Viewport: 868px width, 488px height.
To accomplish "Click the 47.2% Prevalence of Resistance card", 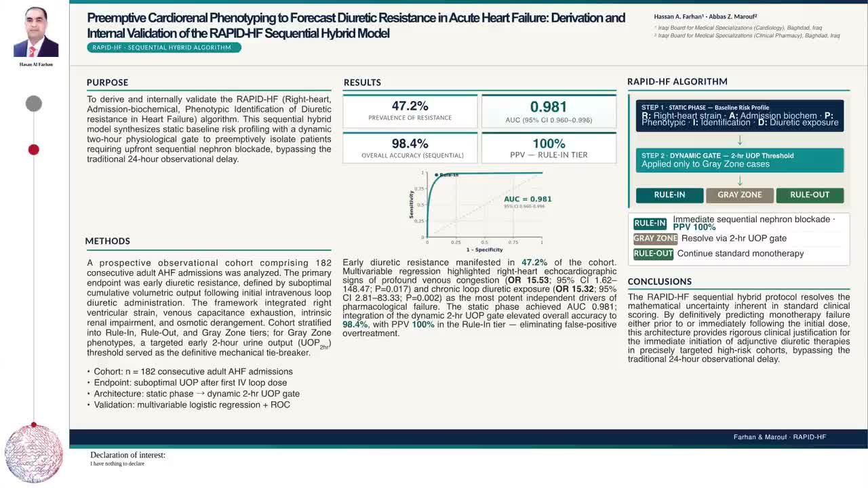I will (x=410, y=111).
